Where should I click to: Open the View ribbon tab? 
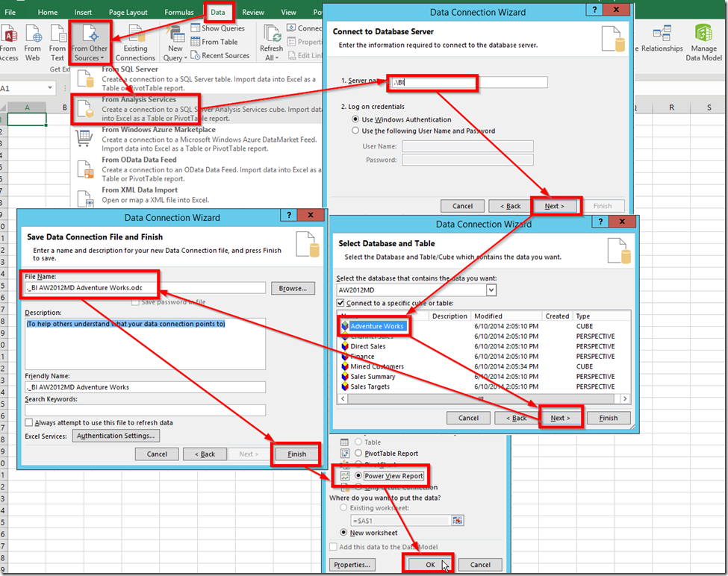click(288, 13)
